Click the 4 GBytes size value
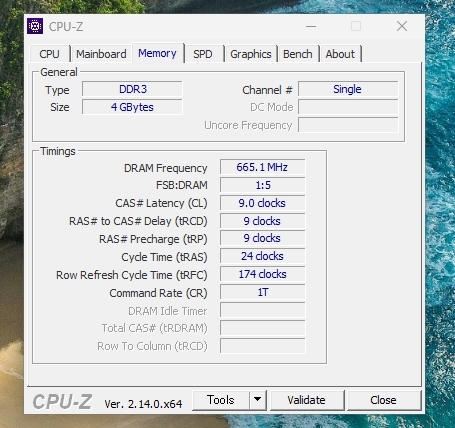Image resolution: width=455 pixels, height=428 pixels. 133,107
